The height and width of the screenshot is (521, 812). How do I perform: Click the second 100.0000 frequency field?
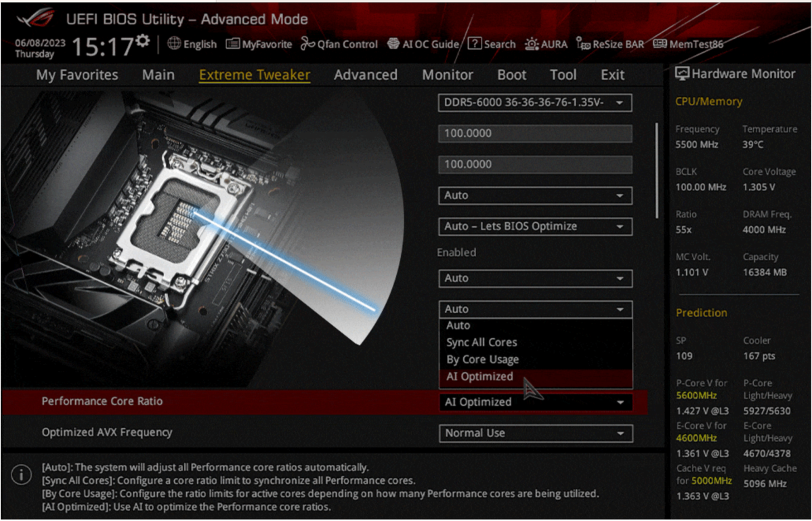535,165
